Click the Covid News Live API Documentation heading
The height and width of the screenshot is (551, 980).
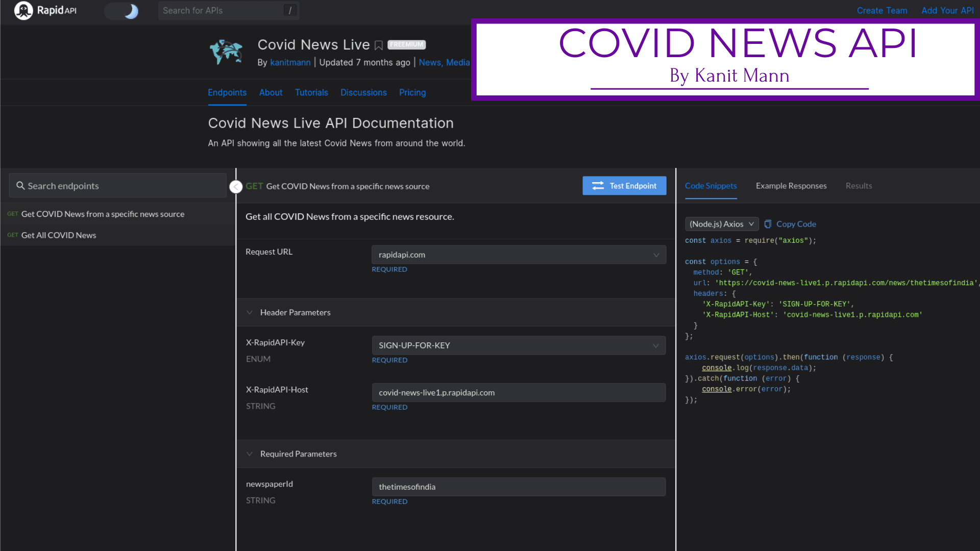coord(331,123)
